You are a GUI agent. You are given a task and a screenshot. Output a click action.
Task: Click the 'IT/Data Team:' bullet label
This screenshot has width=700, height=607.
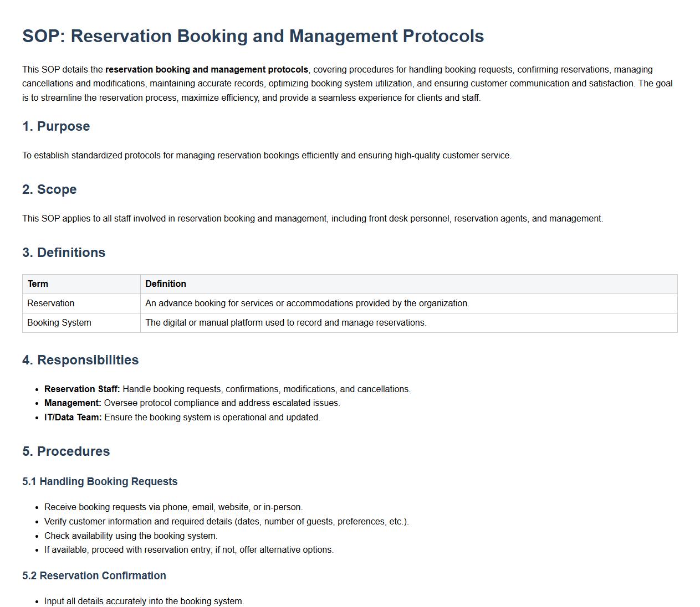pos(73,418)
